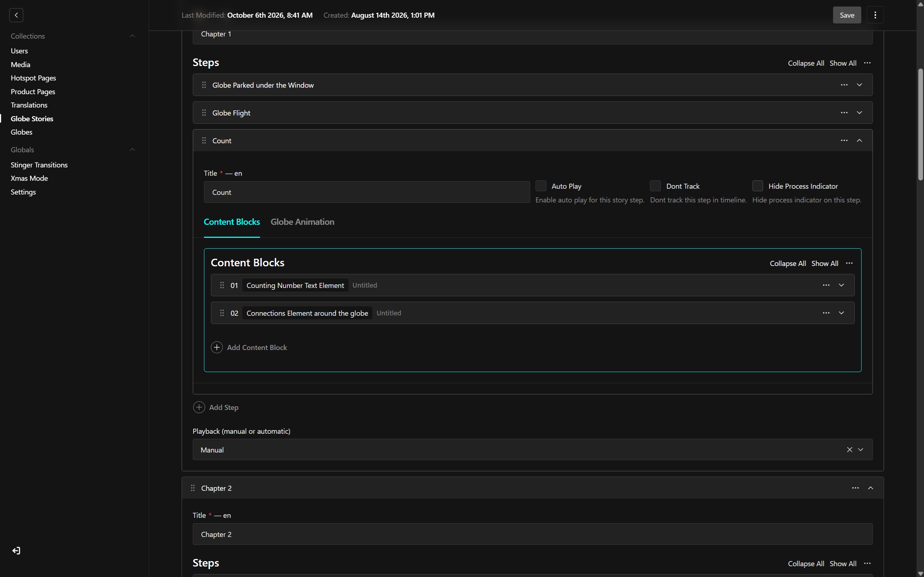
Task: Click drag handle of Chapter 2
Action: (193, 488)
